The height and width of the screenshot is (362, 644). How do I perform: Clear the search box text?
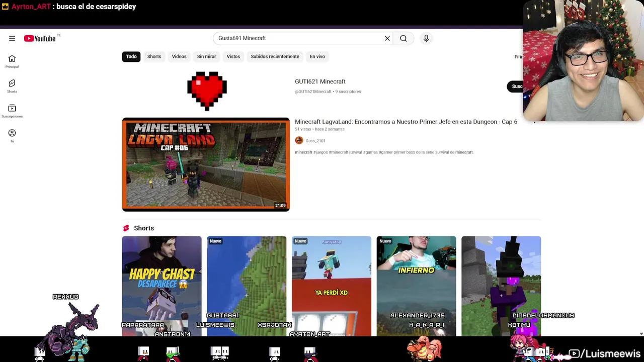pyautogui.click(x=387, y=38)
